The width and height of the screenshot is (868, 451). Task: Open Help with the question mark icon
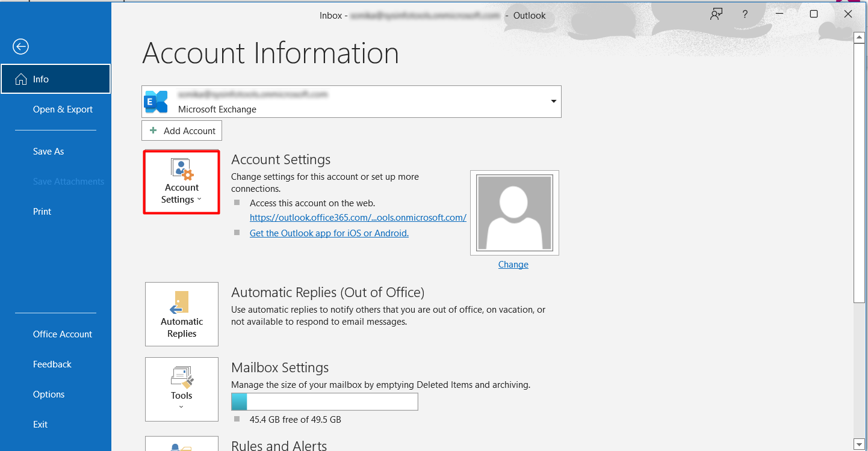[x=745, y=14]
